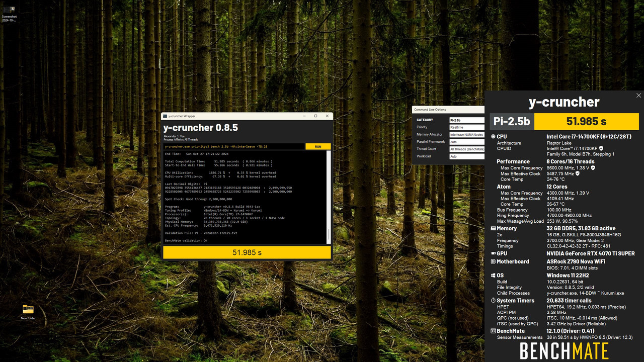
Task: Click the '8 Cores/16 Threads' text
Action: [x=571, y=162]
